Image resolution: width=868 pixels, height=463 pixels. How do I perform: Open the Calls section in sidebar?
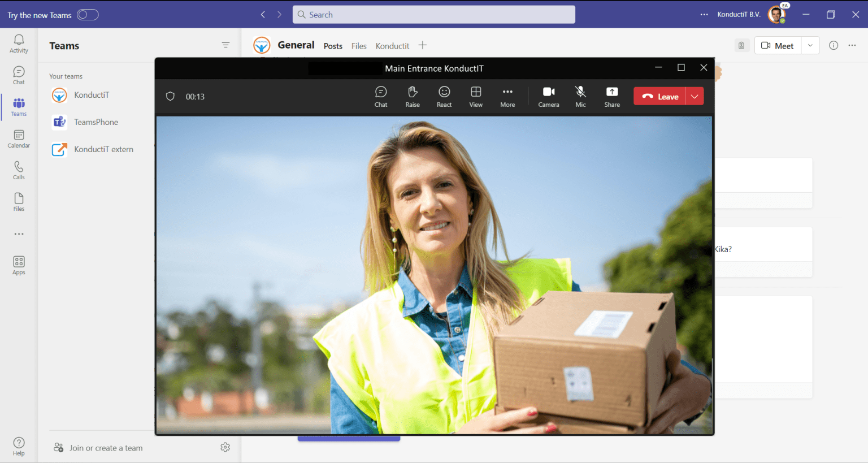tap(19, 170)
